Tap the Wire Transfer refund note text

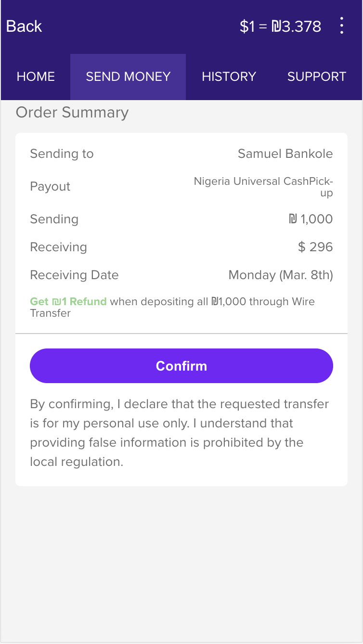click(x=212, y=302)
